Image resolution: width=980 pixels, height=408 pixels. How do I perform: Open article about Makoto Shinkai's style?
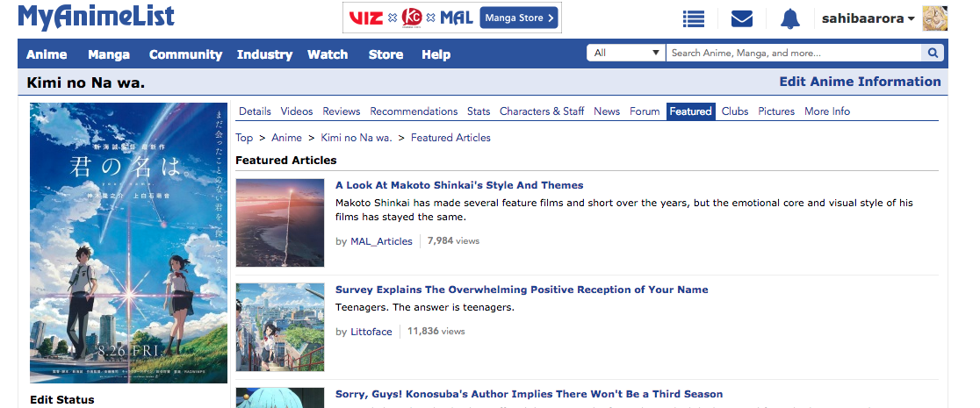coord(458,185)
